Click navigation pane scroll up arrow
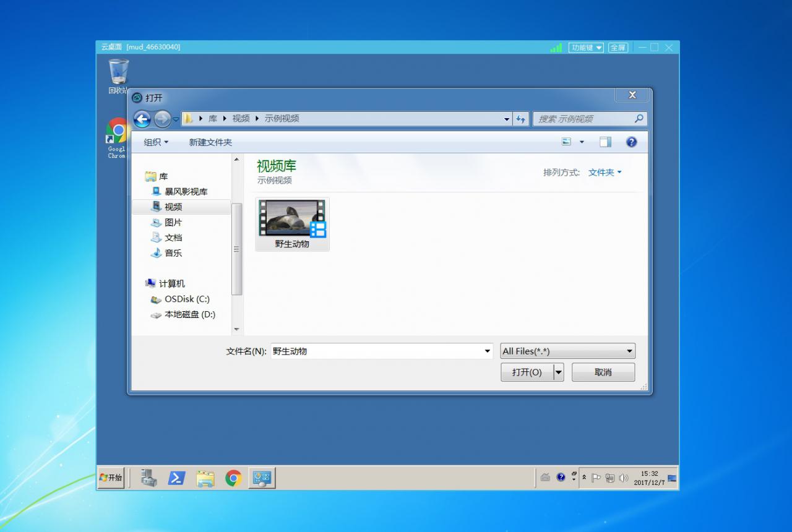Screen dimensions: 792x532 (236, 160)
